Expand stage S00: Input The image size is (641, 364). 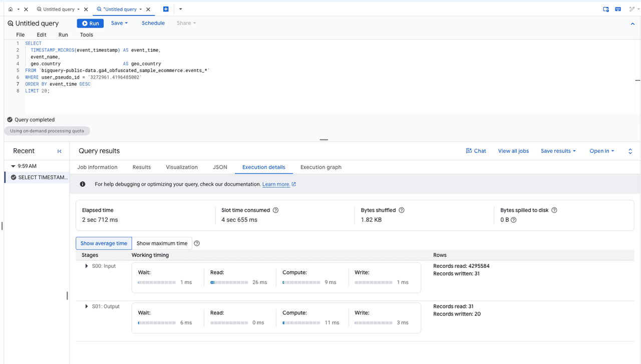point(87,266)
